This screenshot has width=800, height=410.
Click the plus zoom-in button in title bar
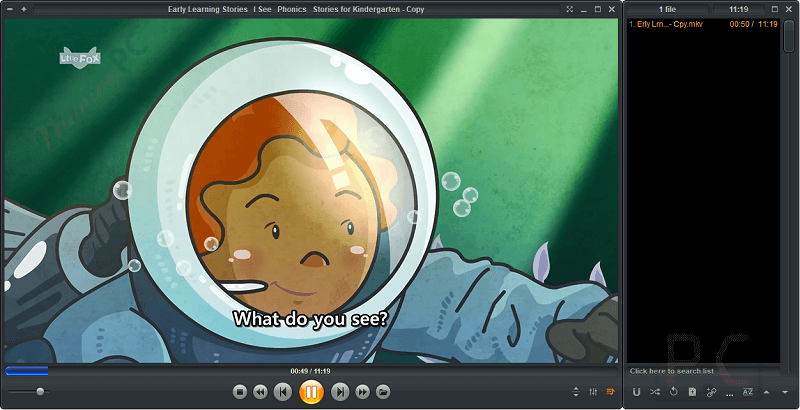(x=23, y=9)
